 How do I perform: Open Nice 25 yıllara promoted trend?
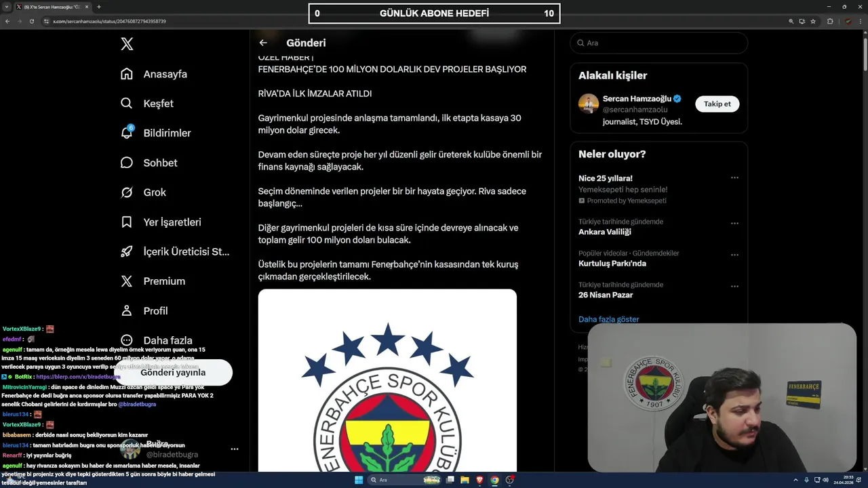pyautogui.click(x=606, y=178)
